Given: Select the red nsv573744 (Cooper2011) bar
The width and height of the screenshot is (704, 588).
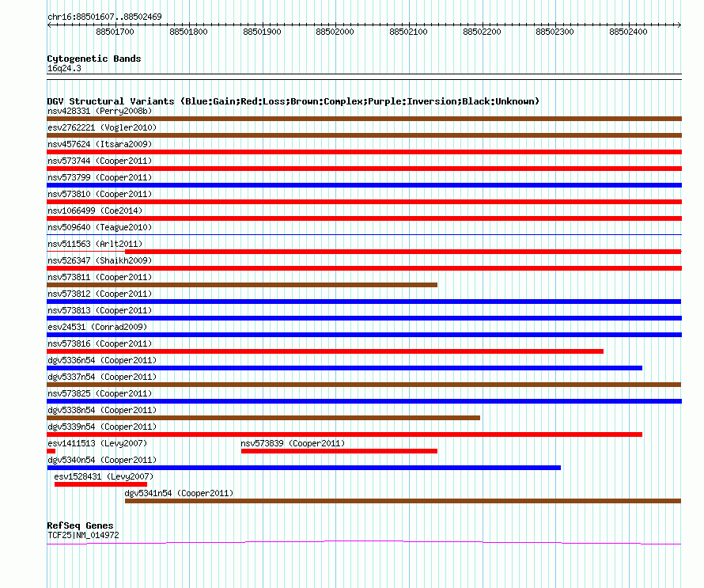Looking at the screenshot, I should click(x=364, y=169).
